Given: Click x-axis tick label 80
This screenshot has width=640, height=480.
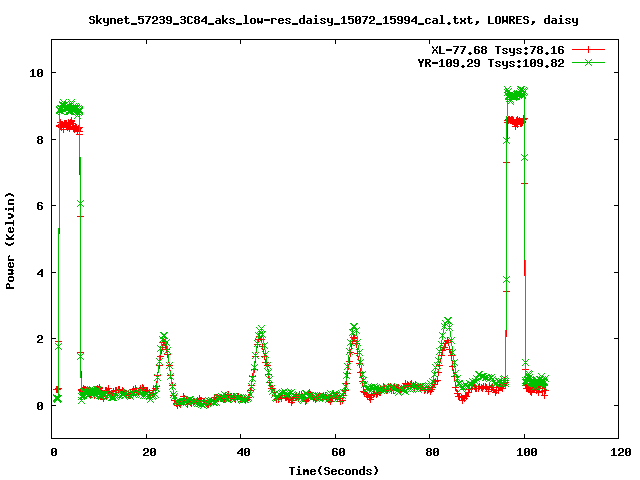Looking at the screenshot, I should 432,452.
